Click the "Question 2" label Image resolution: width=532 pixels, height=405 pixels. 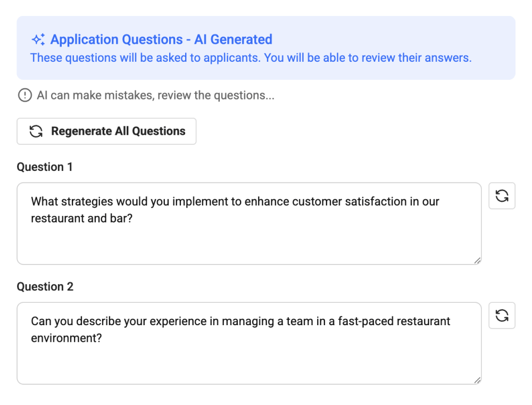[45, 287]
